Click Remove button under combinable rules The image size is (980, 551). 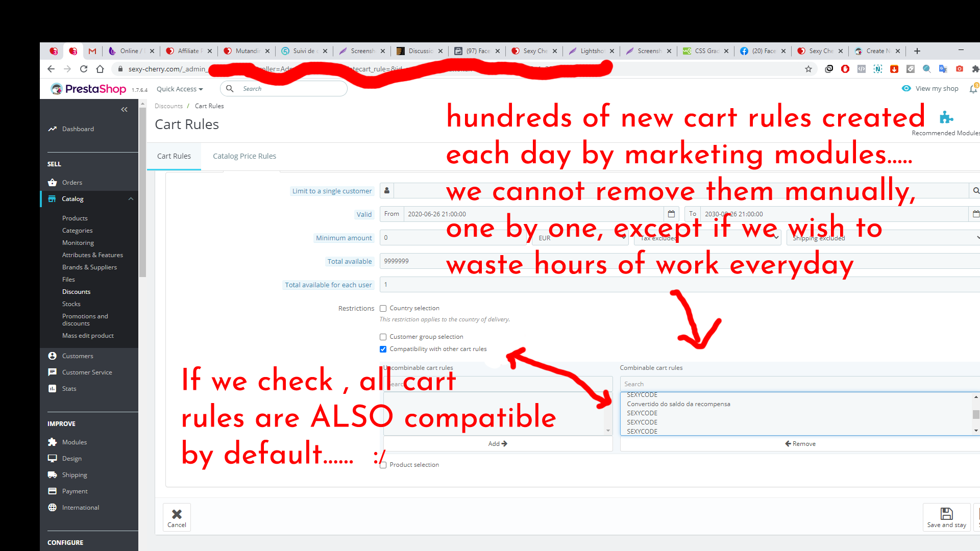pyautogui.click(x=800, y=444)
